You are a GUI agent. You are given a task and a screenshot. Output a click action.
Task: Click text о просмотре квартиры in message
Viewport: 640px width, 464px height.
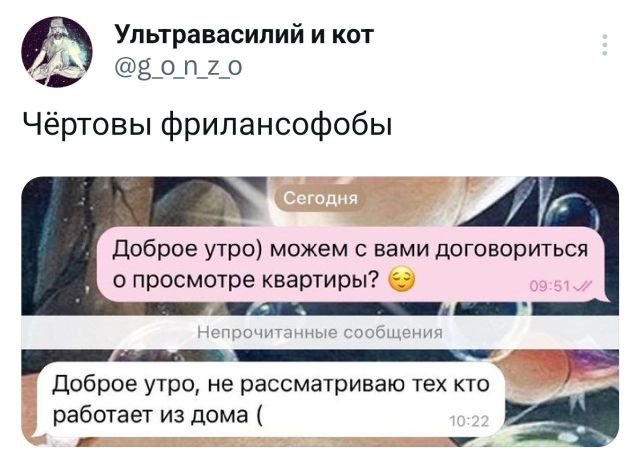[x=244, y=280]
